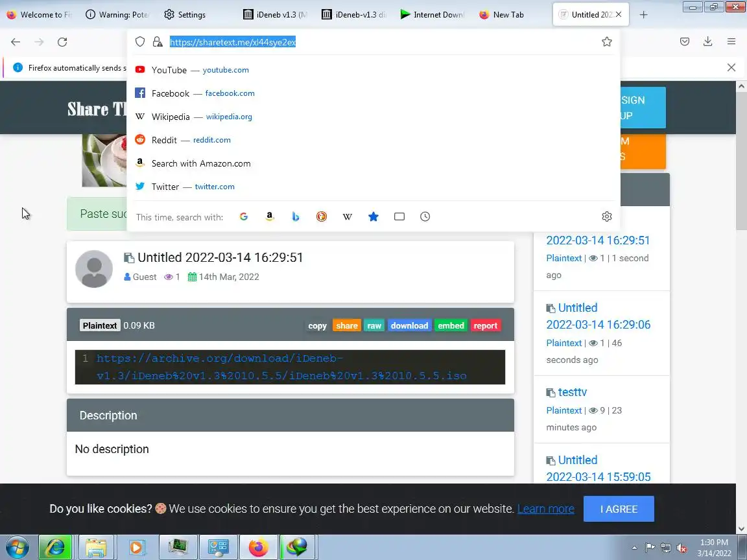Search open tabs icon
This screenshot has height=560, width=747.
399,216
